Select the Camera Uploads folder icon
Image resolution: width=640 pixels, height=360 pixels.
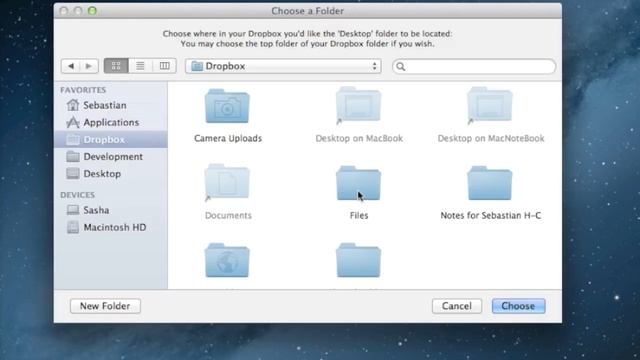[227, 106]
